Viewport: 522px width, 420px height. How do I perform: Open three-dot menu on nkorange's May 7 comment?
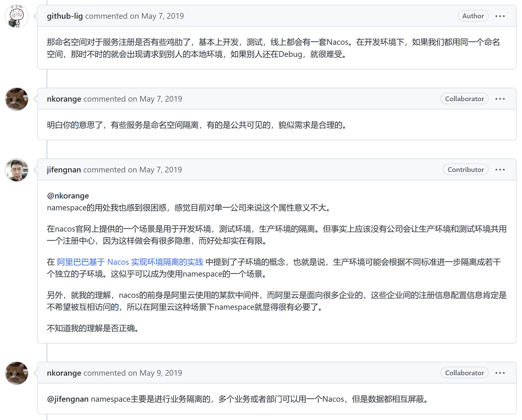pos(500,99)
